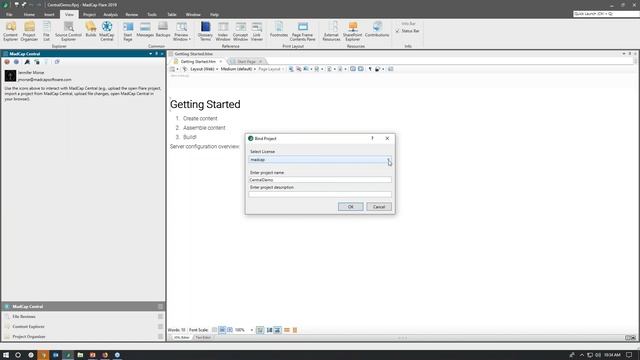Click the project description input field
Image resolution: width=640 pixels, height=360 pixels.
[320, 194]
